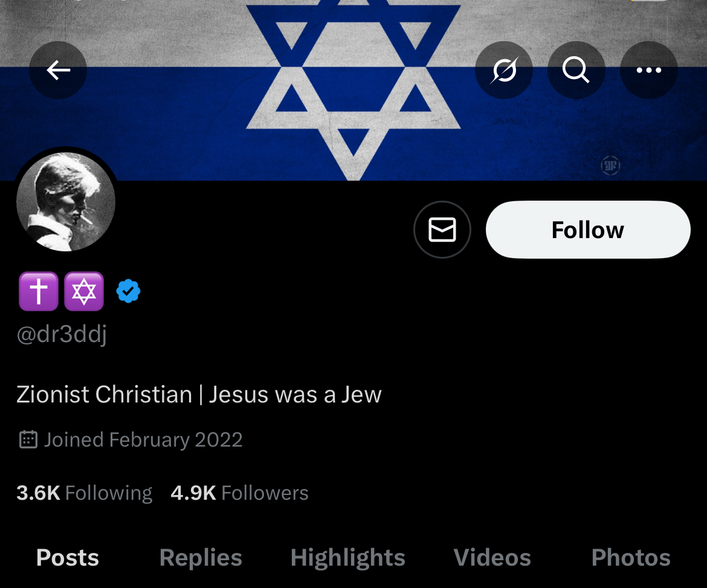
Task: Tap the search magnifier icon
Action: click(x=576, y=71)
